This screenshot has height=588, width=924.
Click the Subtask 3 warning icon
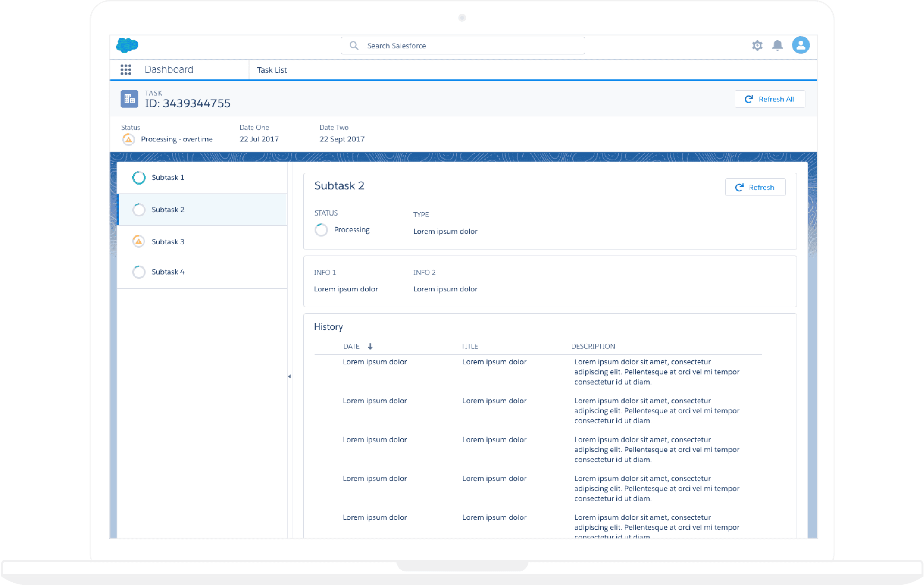pyautogui.click(x=138, y=241)
